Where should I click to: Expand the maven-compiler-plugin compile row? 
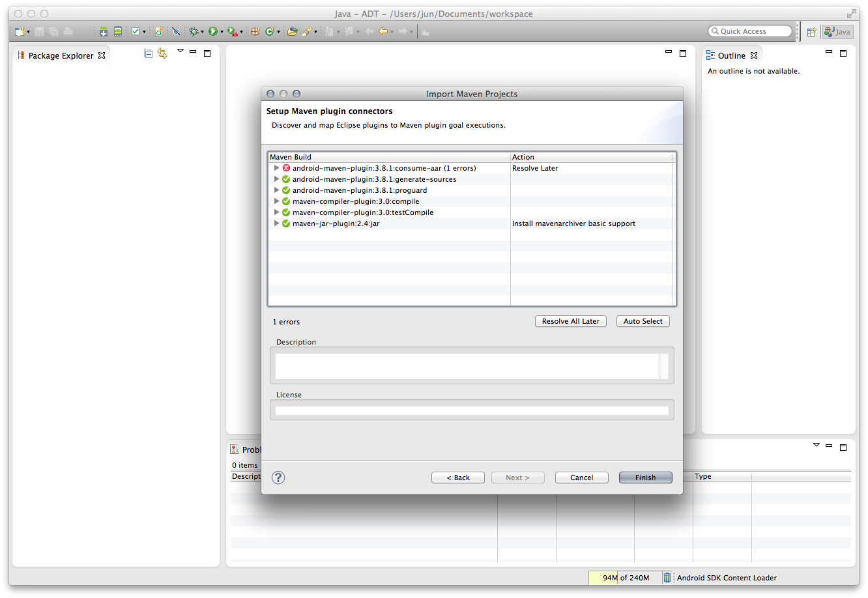[x=276, y=201]
